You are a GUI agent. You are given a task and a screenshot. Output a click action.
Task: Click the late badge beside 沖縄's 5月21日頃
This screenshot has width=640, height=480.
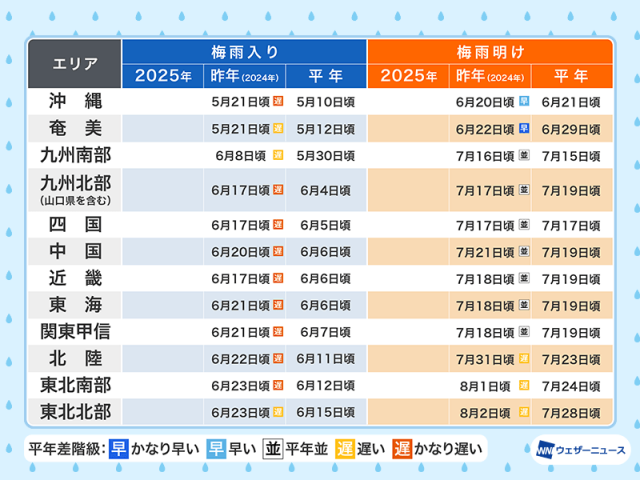(278, 101)
